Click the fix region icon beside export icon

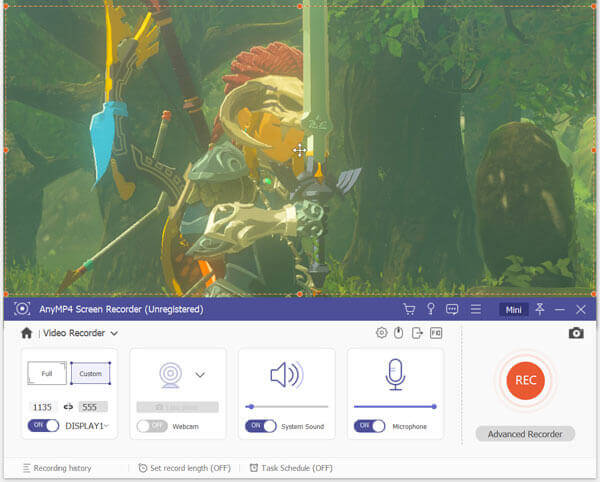pyautogui.click(x=436, y=333)
